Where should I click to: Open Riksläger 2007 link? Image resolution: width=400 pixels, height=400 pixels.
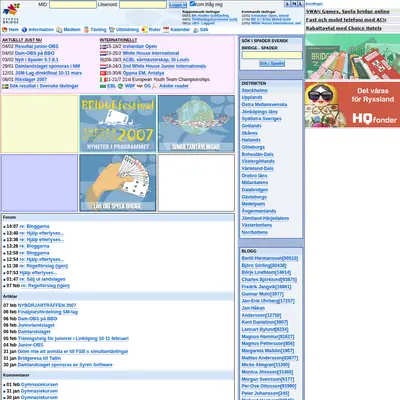(x=31, y=80)
